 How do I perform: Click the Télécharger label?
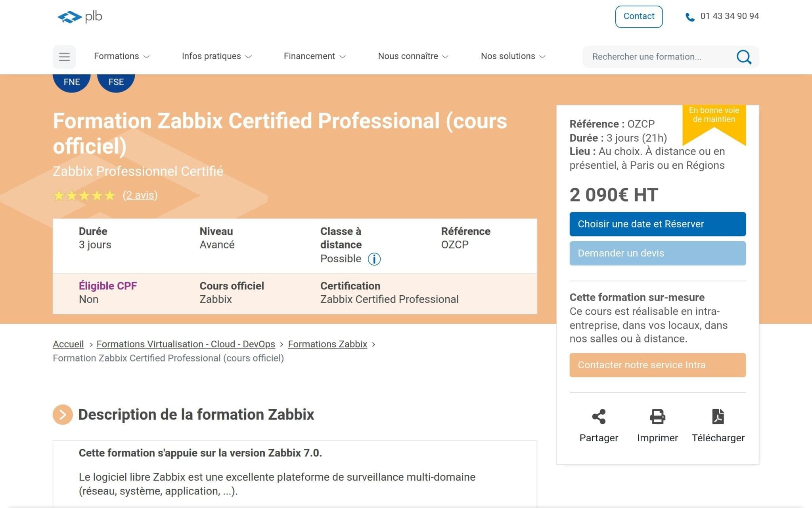(x=718, y=438)
